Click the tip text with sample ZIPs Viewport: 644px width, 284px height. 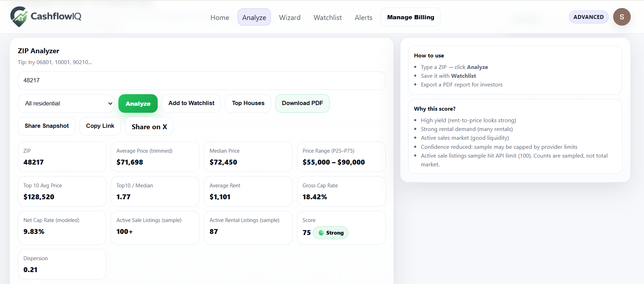[55, 62]
